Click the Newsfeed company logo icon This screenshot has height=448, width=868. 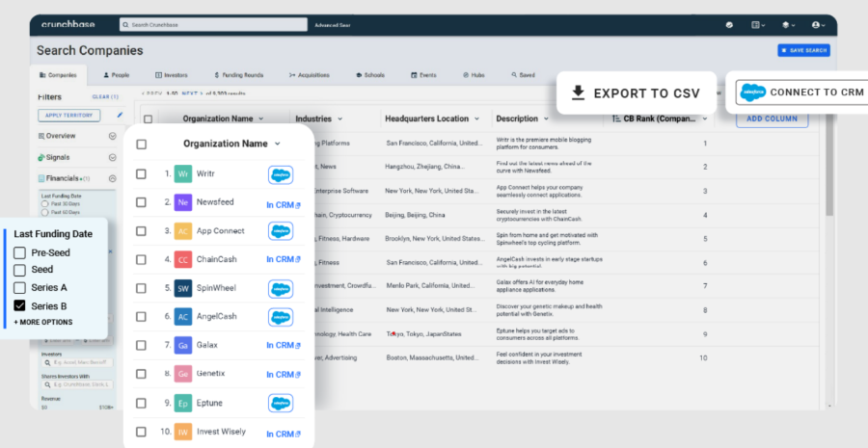point(183,203)
